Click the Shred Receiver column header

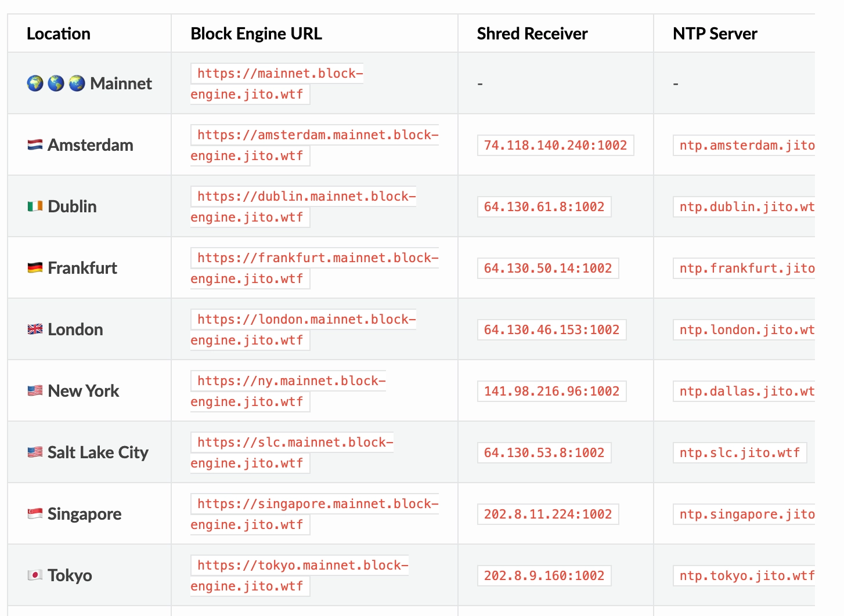(532, 34)
